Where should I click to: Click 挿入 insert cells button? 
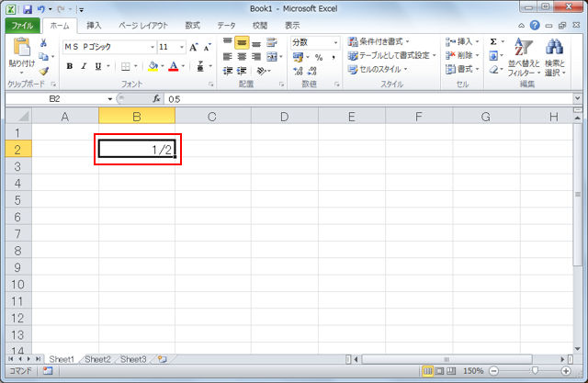coord(462,41)
